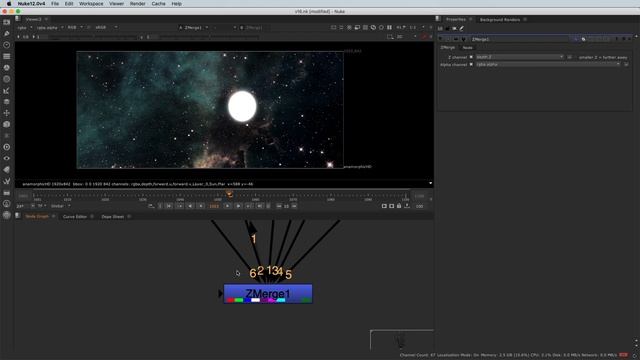Open the File menu
Image resolution: width=640 pixels, height=360 pixels.
point(55,4)
